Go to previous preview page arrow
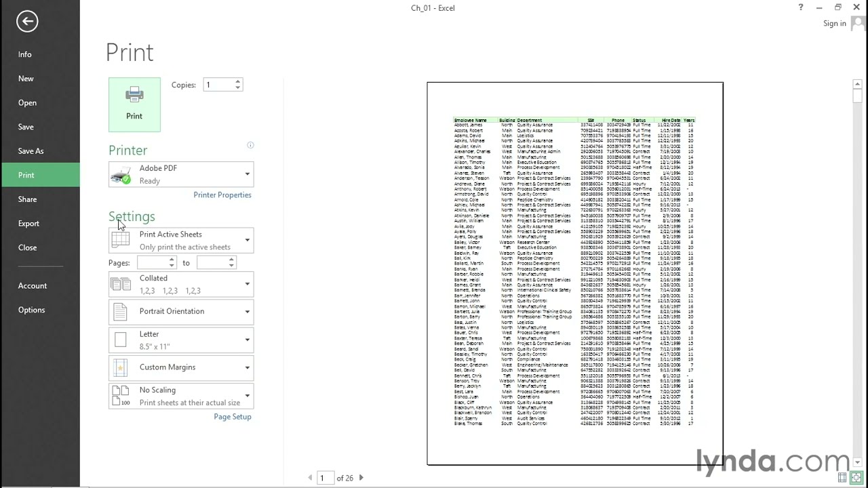Screen dimensions: 868x488 pos(311,478)
